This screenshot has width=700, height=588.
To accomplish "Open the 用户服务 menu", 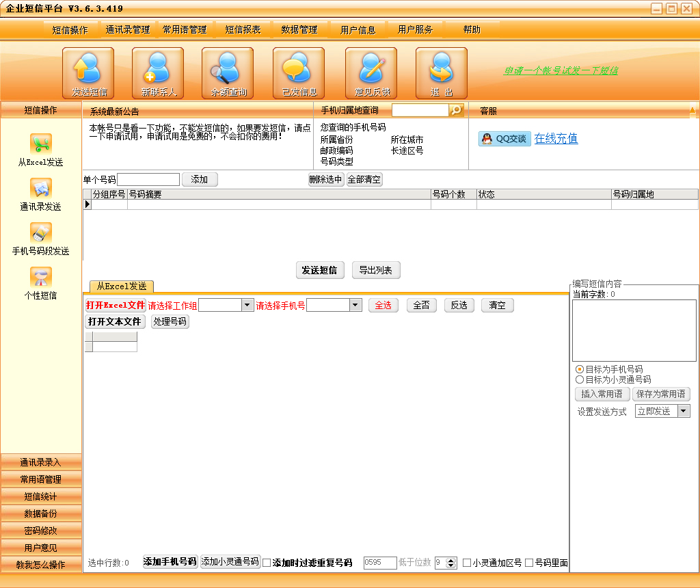I will tap(415, 30).
